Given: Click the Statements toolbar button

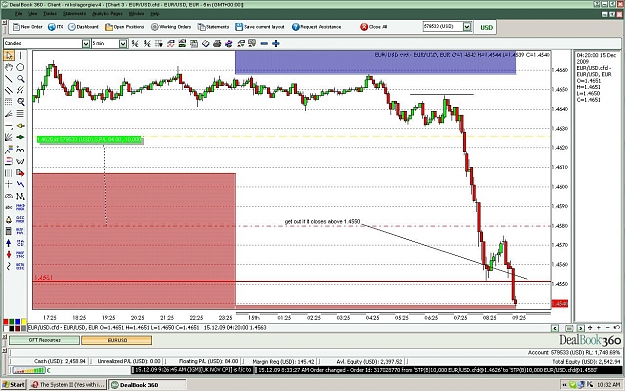Looking at the screenshot, I should (213, 27).
